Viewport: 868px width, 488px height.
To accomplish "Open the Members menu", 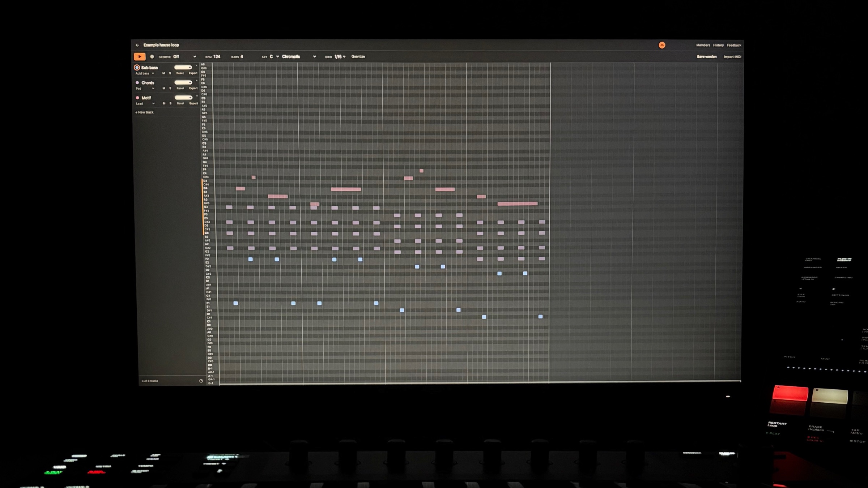I will 703,45.
